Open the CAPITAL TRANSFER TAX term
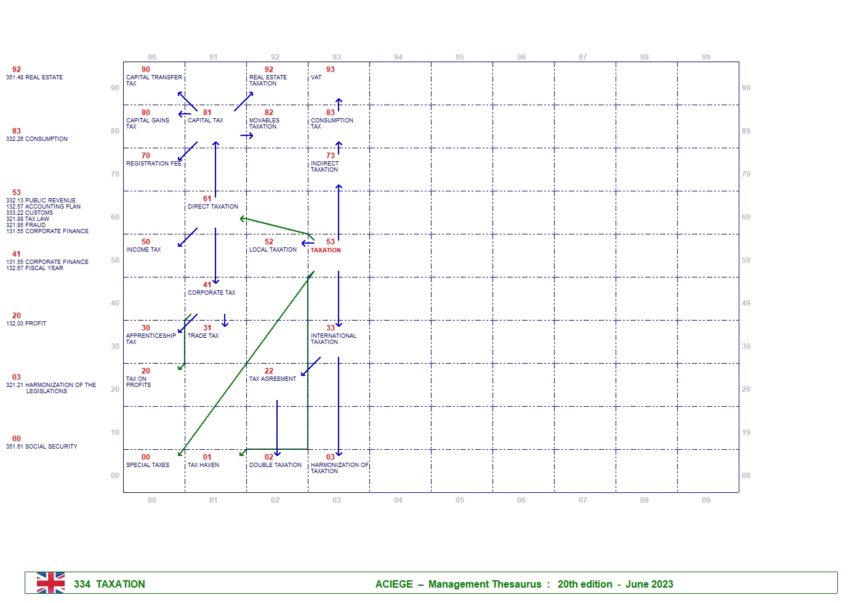This screenshot has width=868, height=603. tap(153, 80)
